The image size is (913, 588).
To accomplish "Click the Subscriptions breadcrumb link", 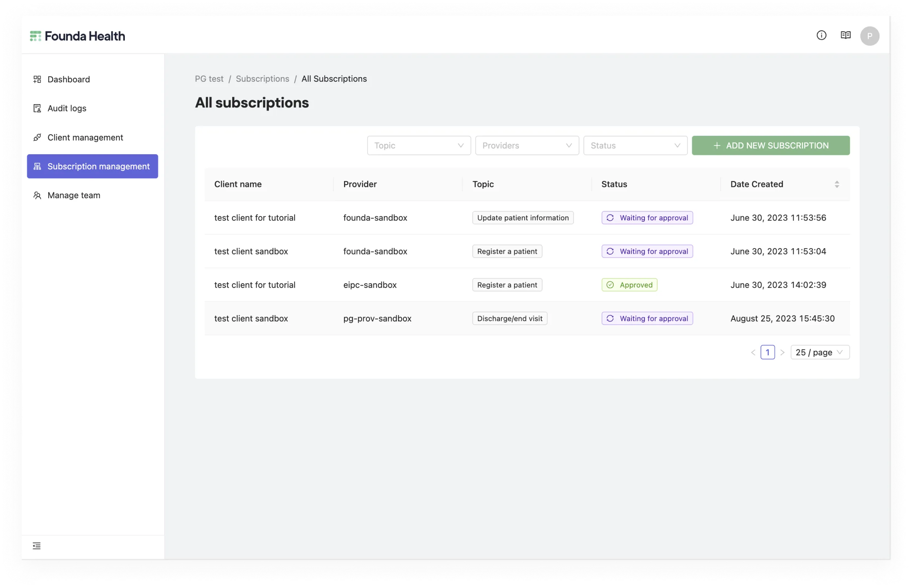I will coord(262,79).
